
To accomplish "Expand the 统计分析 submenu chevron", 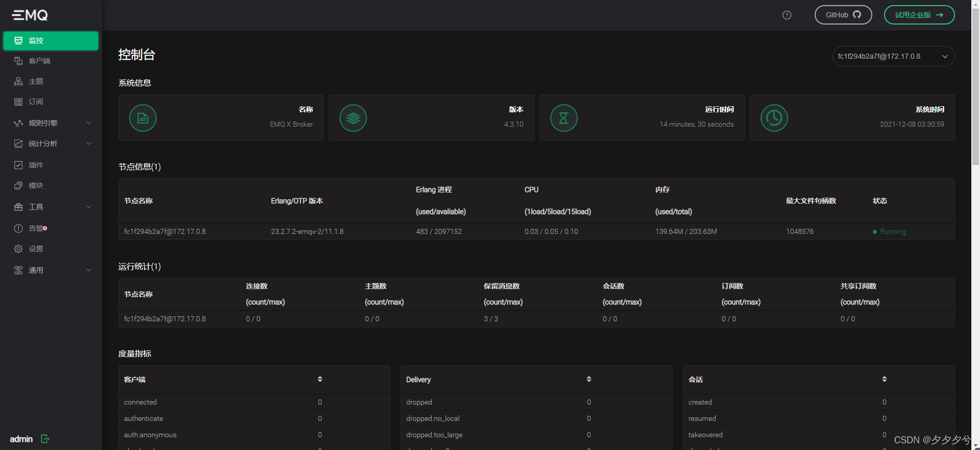I will click(x=89, y=144).
